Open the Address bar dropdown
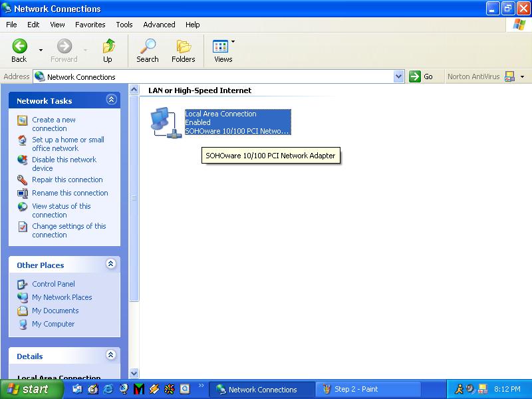Viewport: 532px width, 399px height. [399, 76]
